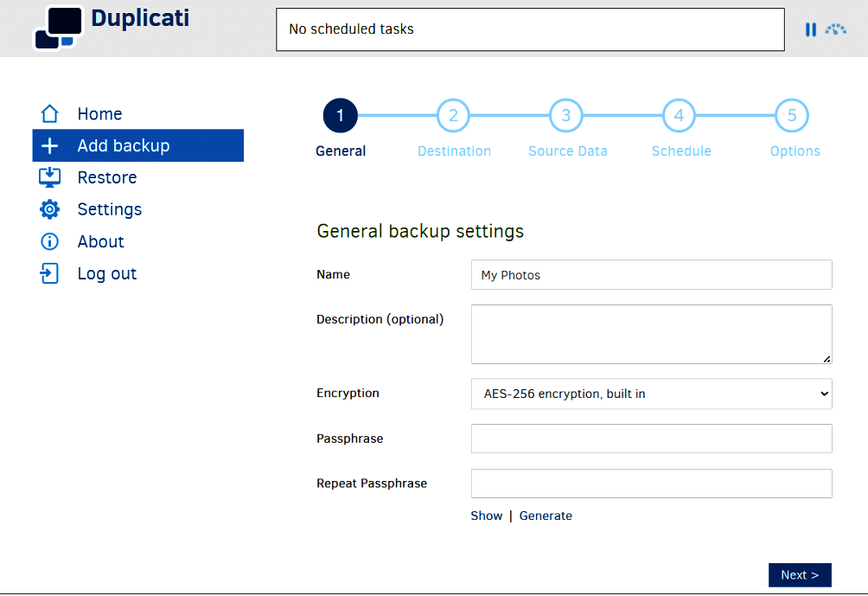Select step 4 Schedule circle
868x596 pixels.
pyautogui.click(x=680, y=116)
